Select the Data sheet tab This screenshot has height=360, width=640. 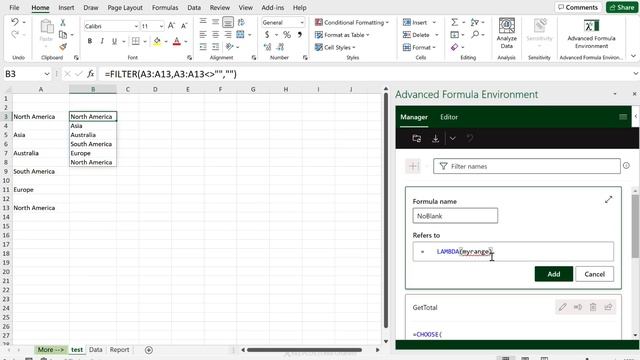pyautogui.click(x=96, y=349)
